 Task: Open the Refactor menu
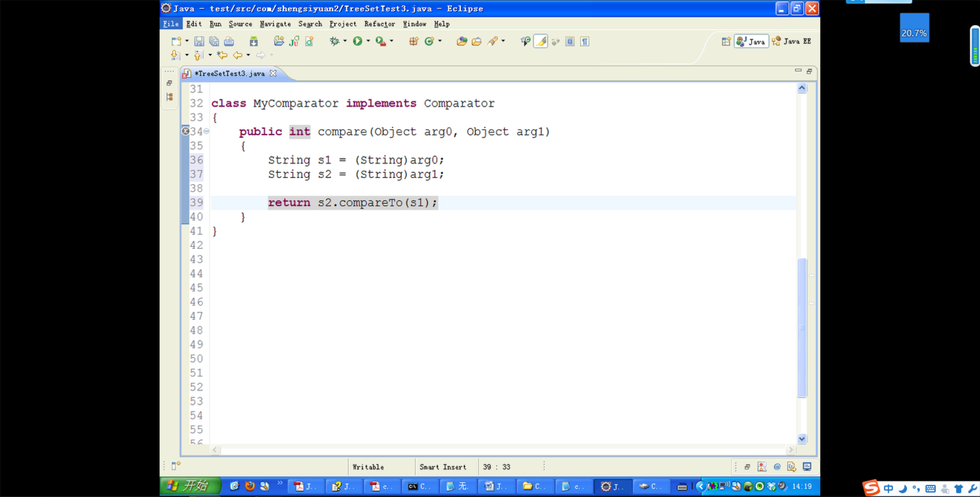(379, 24)
